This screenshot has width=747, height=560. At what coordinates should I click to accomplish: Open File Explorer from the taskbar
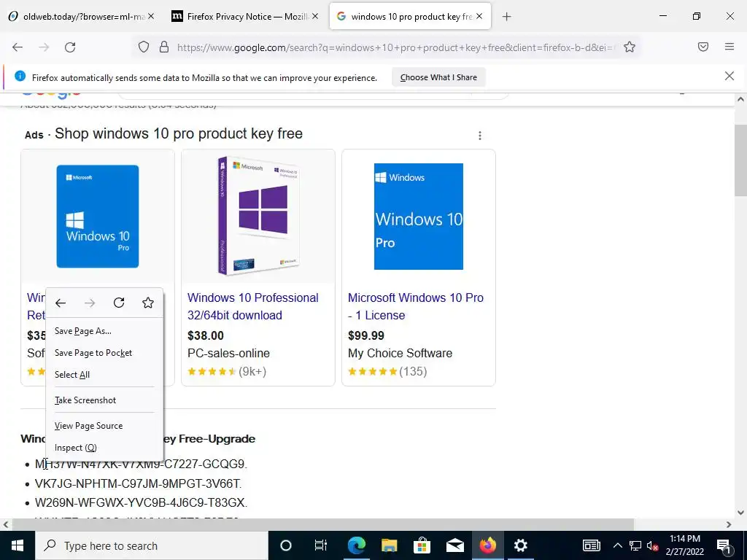pyautogui.click(x=390, y=545)
